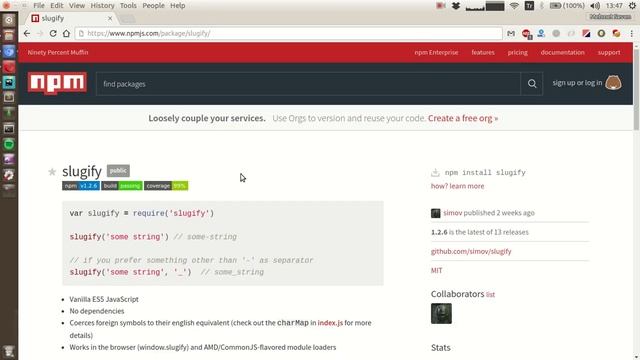Screen dimensions: 640x360
Task: Open the Tools menu
Action: 128,6
